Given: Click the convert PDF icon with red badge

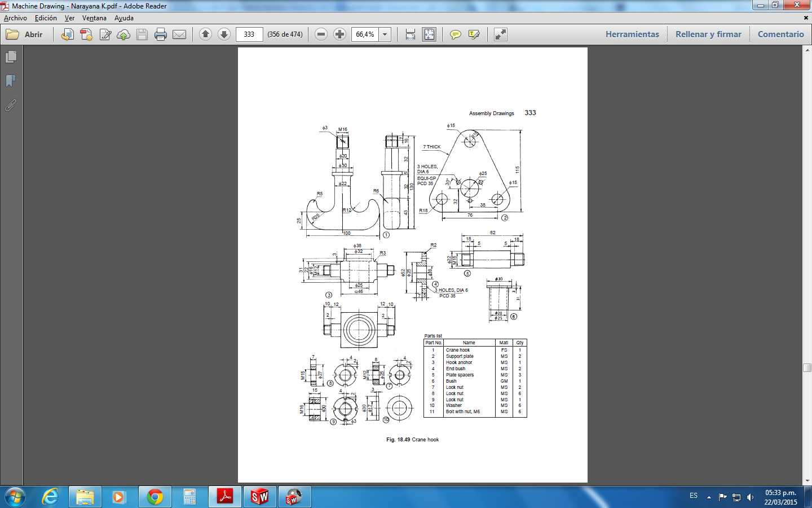Looking at the screenshot, I should tap(86, 34).
